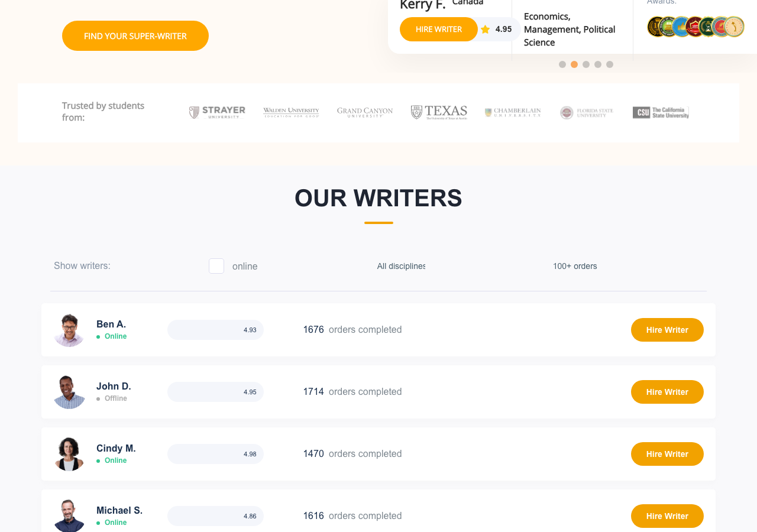Viewport: 757px width, 532px height.
Task: Open Ben A.'s profile photo
Action: (69, 330)
